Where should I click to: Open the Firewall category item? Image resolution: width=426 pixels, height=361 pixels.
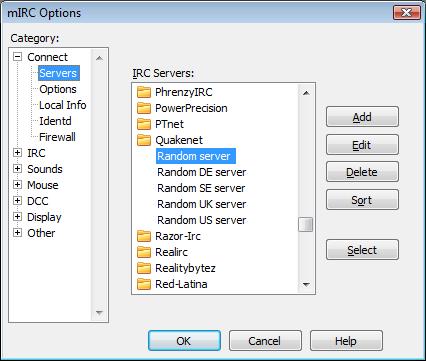pos(57,137)
